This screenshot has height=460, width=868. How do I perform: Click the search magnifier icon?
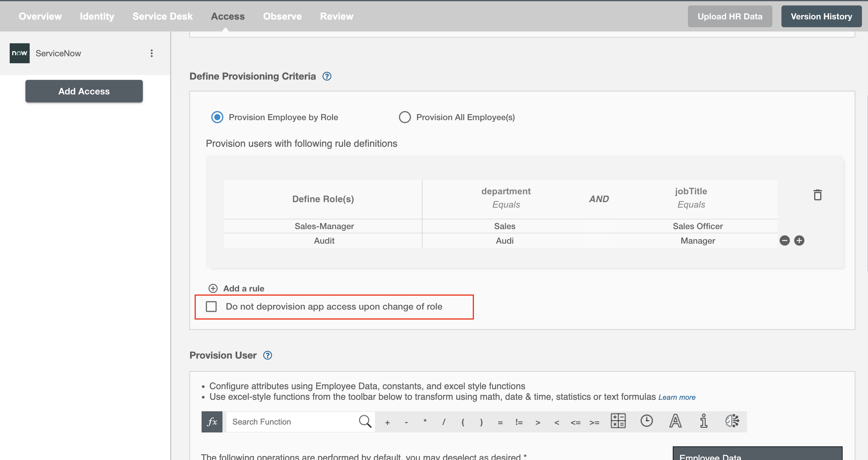365,421
